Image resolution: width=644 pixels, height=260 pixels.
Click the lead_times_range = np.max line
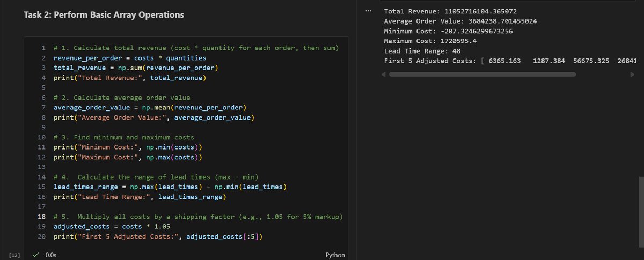[170, 187]
